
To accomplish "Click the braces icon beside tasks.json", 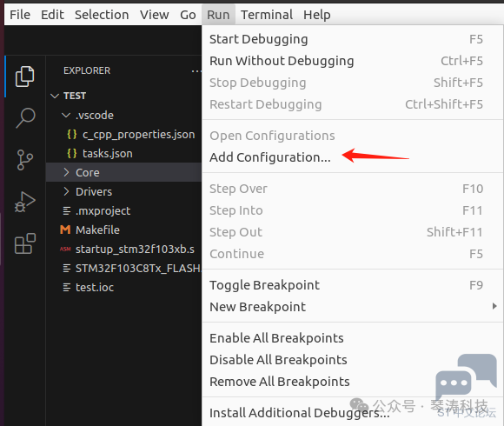I will pos(71,153).
